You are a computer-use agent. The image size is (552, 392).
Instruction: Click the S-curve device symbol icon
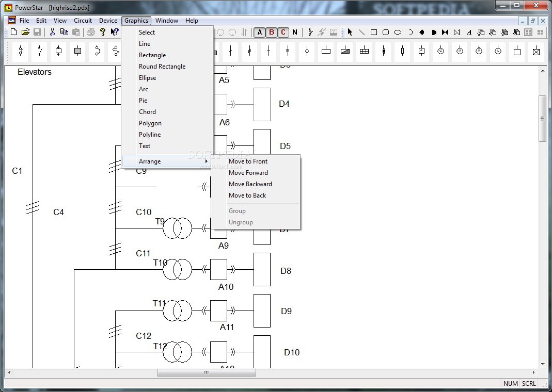coord(116,52)
